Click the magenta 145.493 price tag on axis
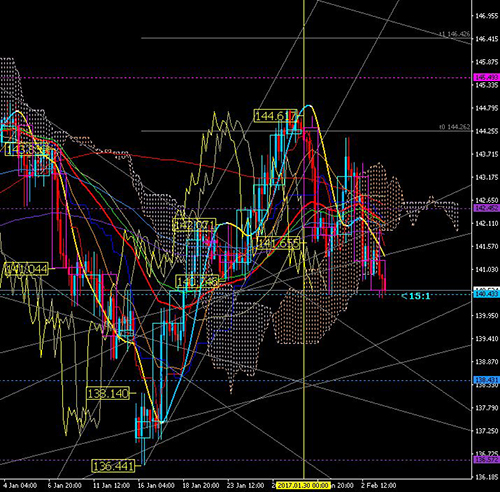The width and height of the screenshot is (500, 492). [x=487, y=78]
